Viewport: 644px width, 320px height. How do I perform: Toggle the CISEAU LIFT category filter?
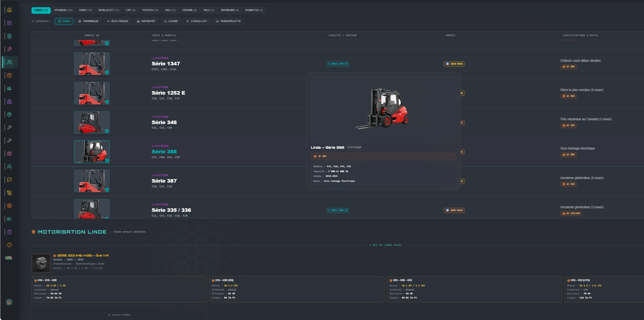pyautogui.click(x=197, y=21)
